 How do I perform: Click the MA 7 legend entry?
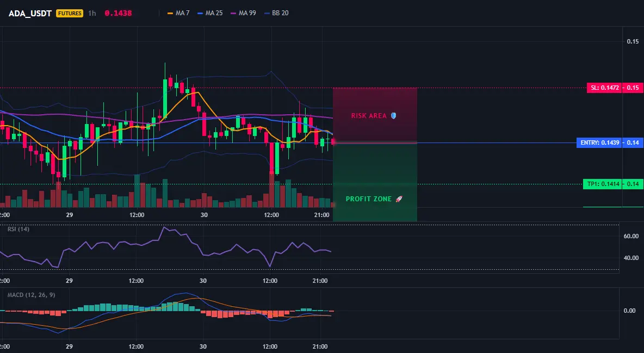[178, 13]
